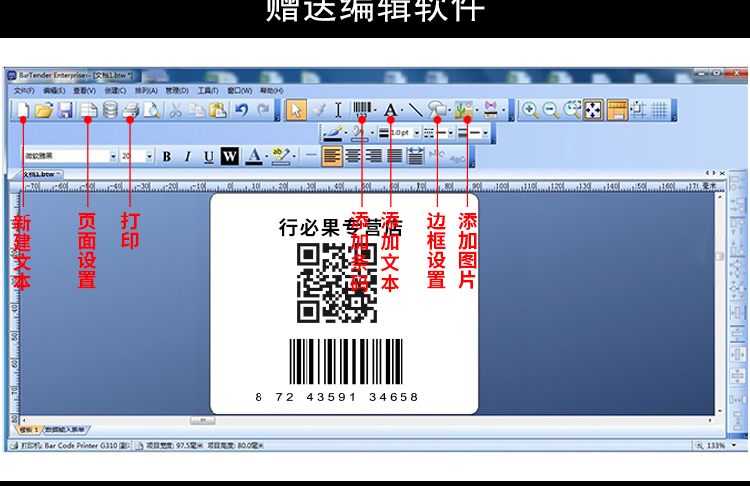Toggle bold formatting

166,156
